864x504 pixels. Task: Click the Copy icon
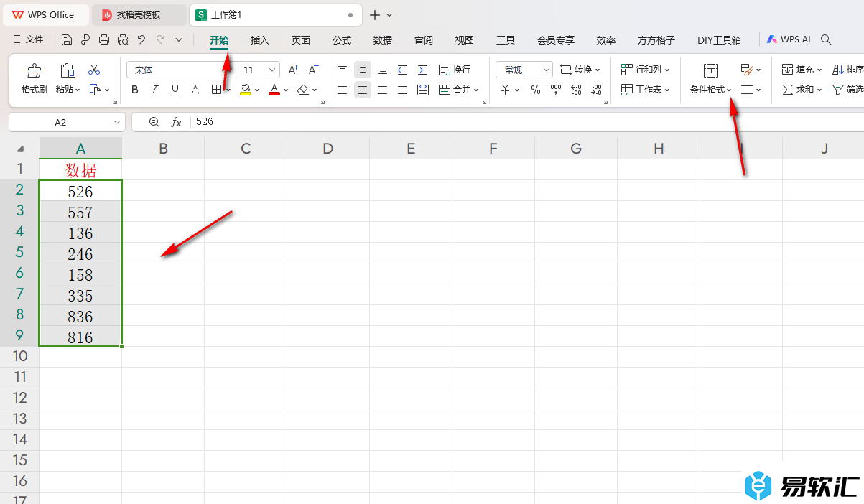(x=96, y=90)
